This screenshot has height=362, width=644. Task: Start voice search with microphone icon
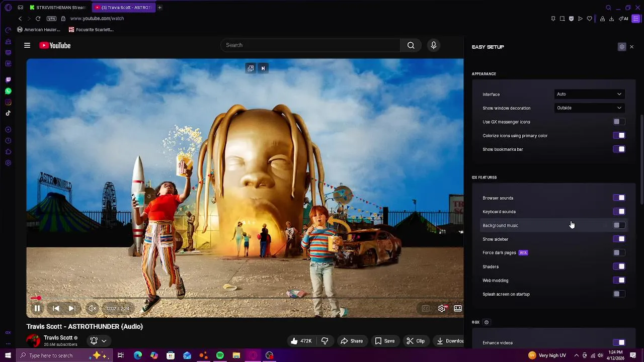434,45
